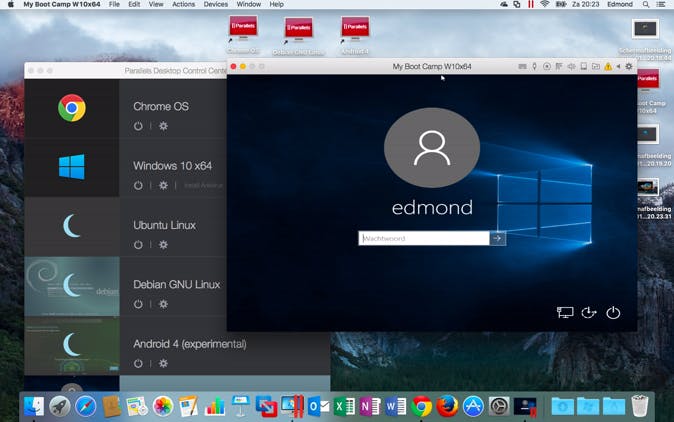
Task: Open the Window menu
Action: (x=249, y=4)
